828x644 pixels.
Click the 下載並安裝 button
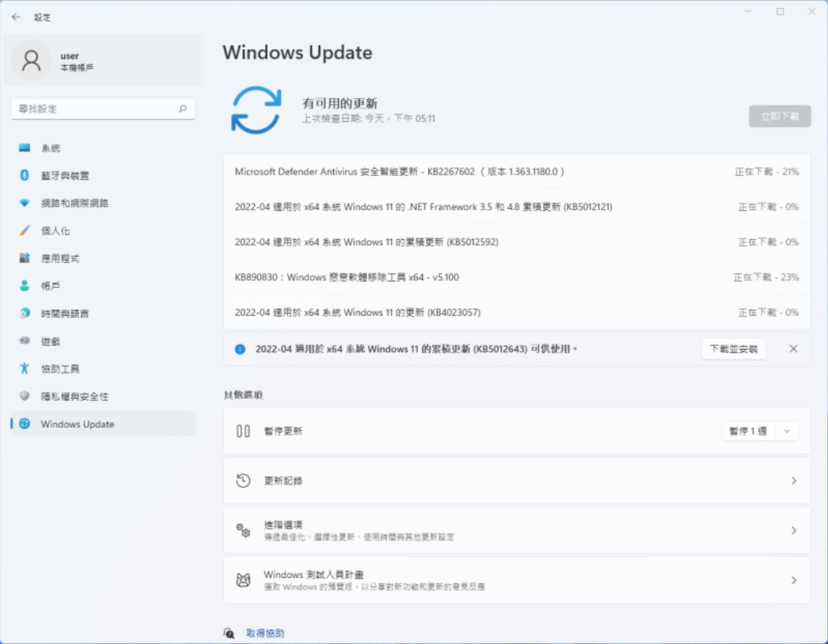click(733, 348)
